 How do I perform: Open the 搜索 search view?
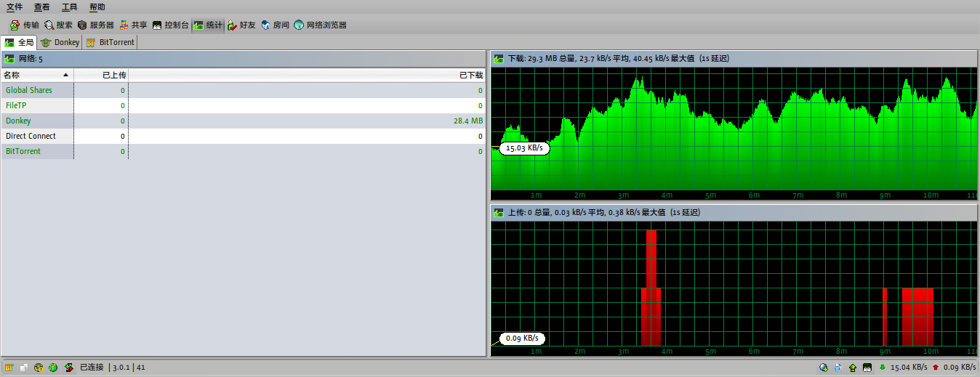(58, 25)
